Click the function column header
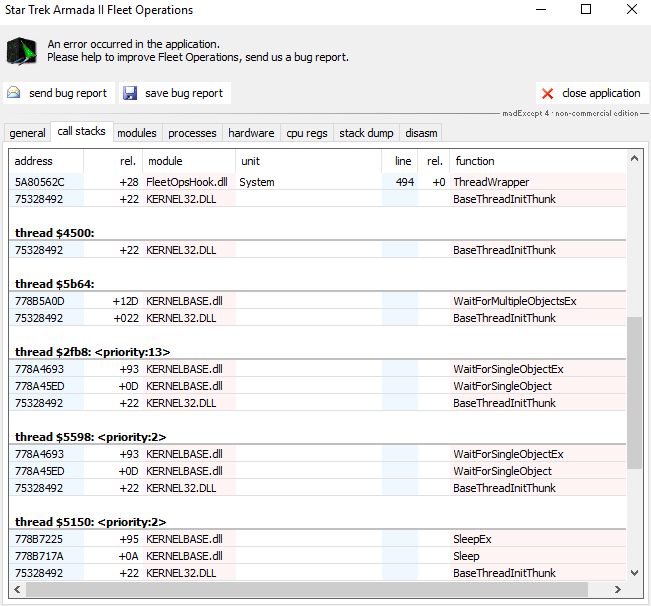The height and width of the screenshot is (606, 651). point(538,161)
